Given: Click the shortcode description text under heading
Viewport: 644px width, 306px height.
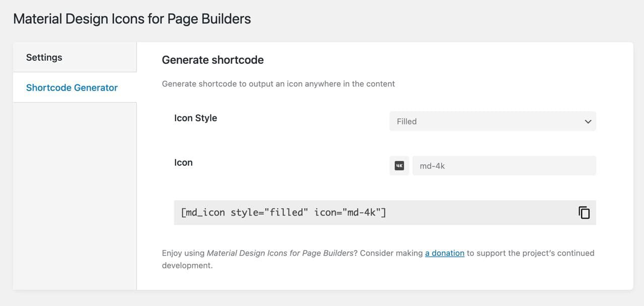Looking at the screenshot, I should click(x=278, y=84).
